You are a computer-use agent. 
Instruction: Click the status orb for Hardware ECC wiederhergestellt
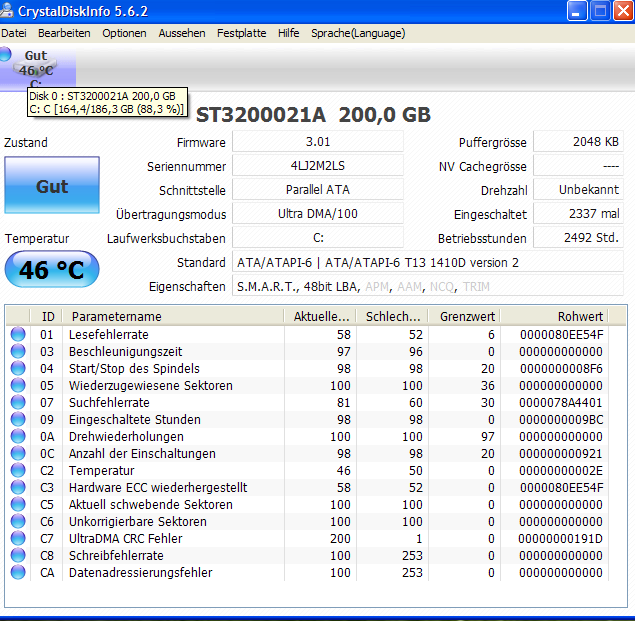point(18,487)
